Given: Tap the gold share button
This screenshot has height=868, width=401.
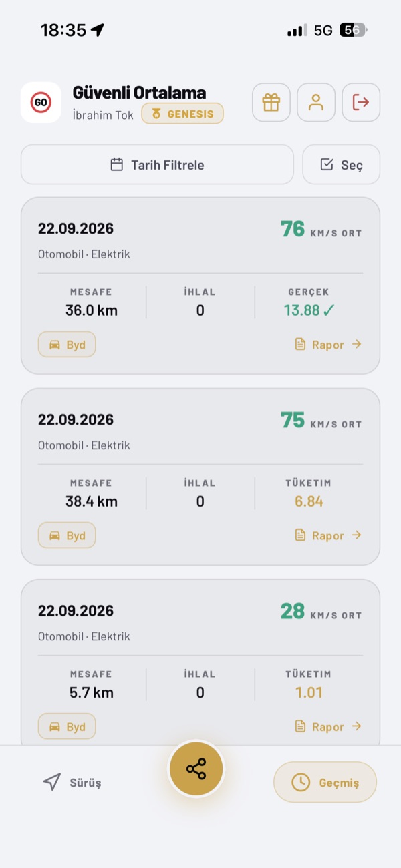Looking at the screenshot, I should pos(196,769).
